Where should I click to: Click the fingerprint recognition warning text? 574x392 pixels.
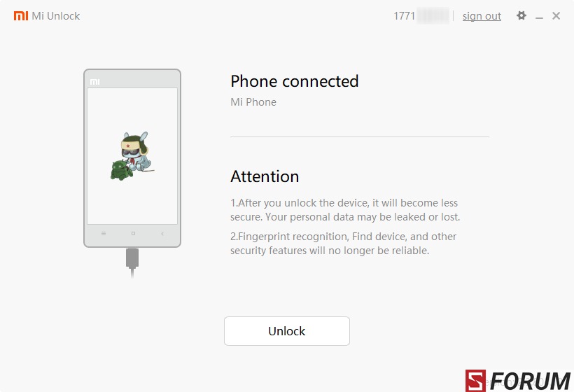(x=344, y=244)
